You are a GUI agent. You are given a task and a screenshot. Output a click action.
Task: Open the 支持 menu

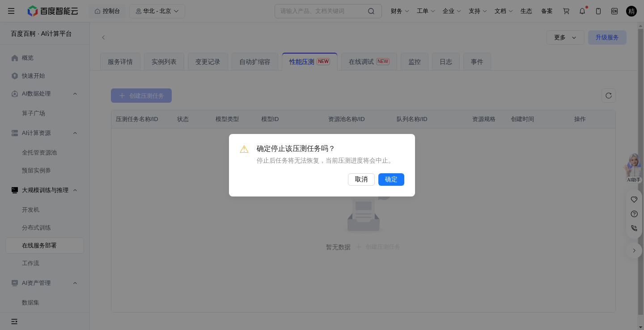(x=478, y=11)
